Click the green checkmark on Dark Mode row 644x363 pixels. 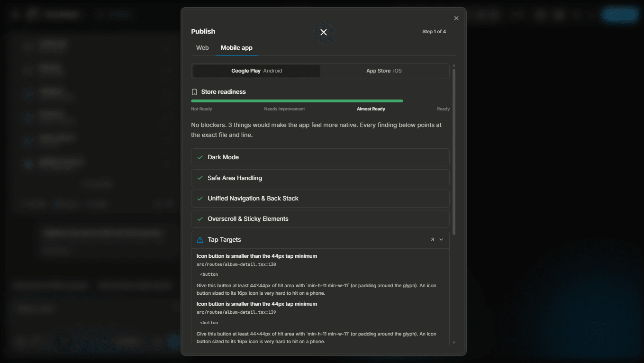pyautogui.click(x=200, y=157)
